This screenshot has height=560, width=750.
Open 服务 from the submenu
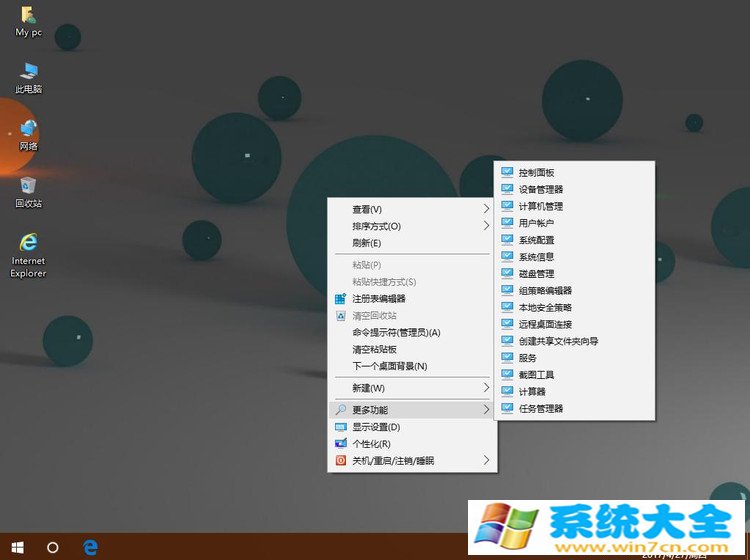(574, 358)
